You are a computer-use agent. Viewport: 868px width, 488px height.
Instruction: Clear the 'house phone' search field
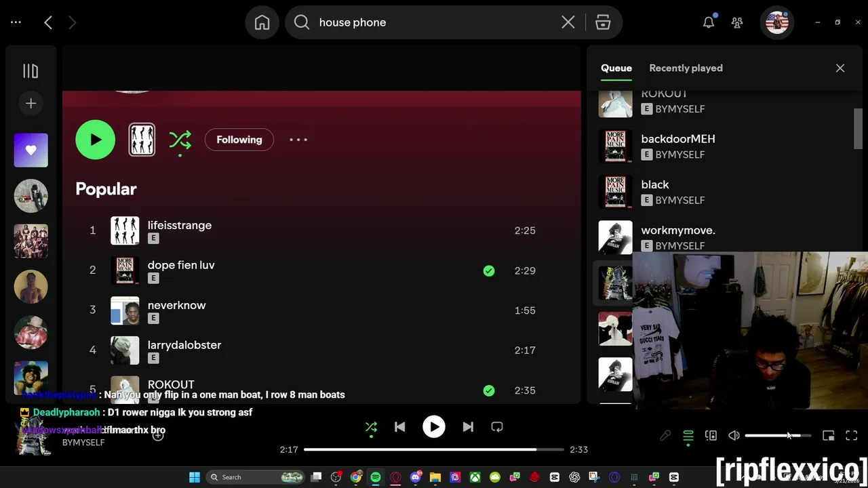point(568,22)
